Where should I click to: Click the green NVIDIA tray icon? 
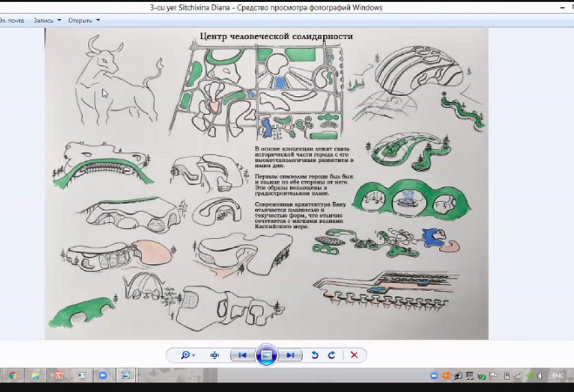(x=530, y=376)
